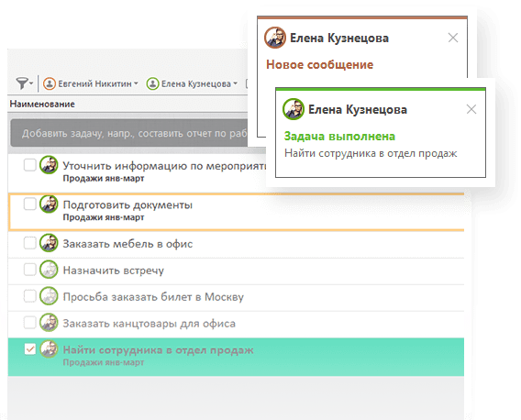Screen dimensions: 521x420
Task: Click the Наименование column header
Action: [42, 104]
